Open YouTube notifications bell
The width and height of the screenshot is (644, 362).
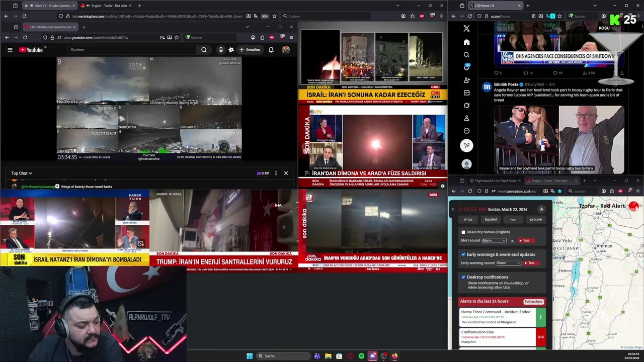click(x=271, y=50)
